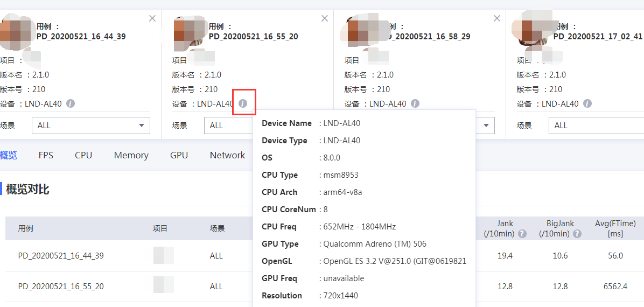This screenshot has width=644, height=307.
Task: Click help icon beside BigJank column header
Action: [x=577, y=234]
